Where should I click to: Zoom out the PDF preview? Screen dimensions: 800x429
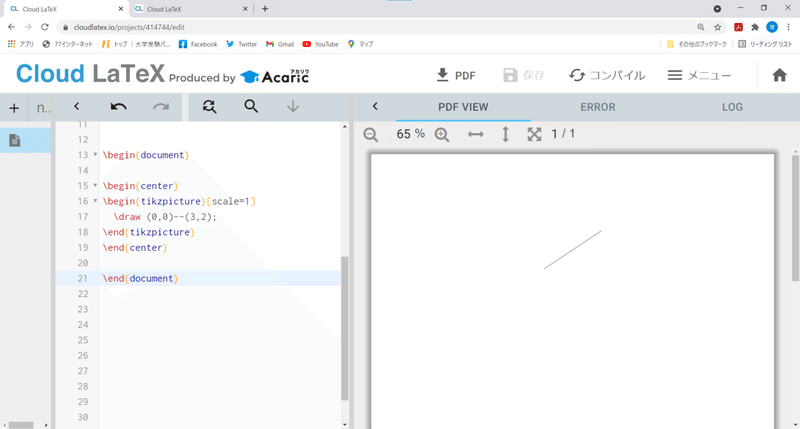[371, 135]
